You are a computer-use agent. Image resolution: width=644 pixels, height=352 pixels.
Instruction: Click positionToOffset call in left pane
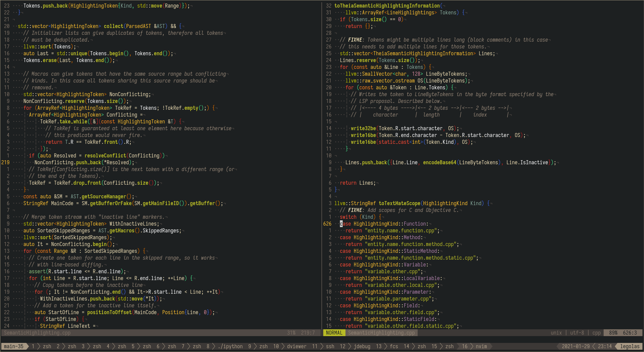pos(109,312)
